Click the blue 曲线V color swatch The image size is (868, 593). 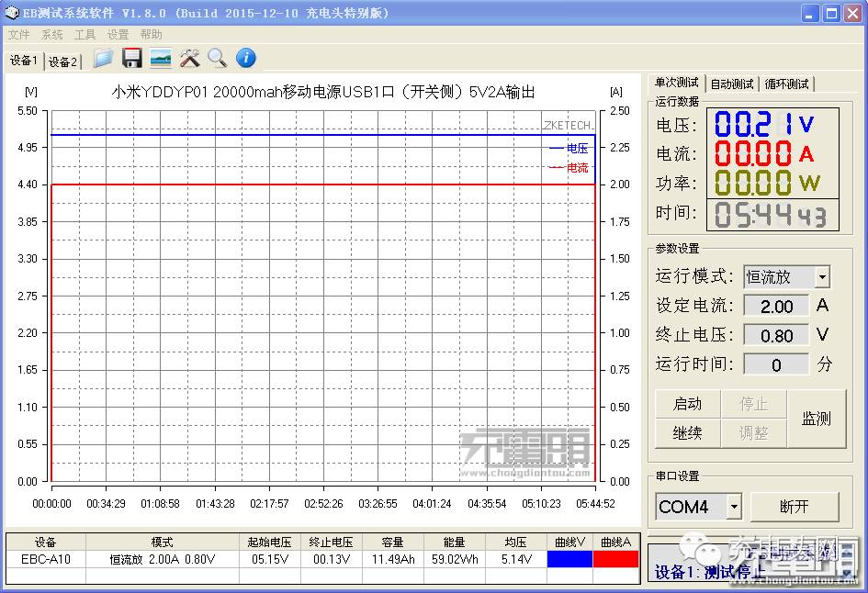569,559
